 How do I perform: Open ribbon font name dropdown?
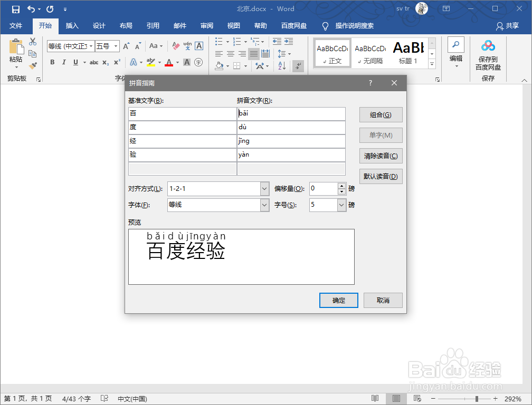[x=91, y=46]
